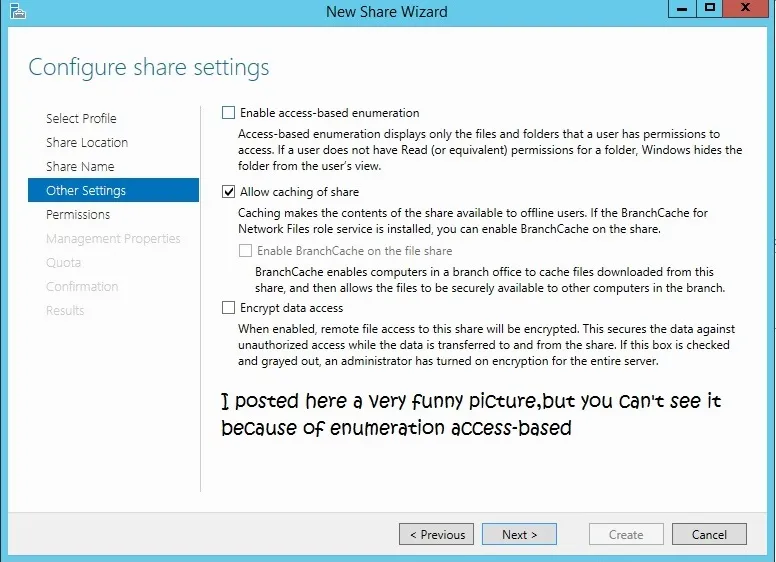The image size is (776, 562).
Task: Click the New Share Wizard title text
Action: [x=387, y=11]
